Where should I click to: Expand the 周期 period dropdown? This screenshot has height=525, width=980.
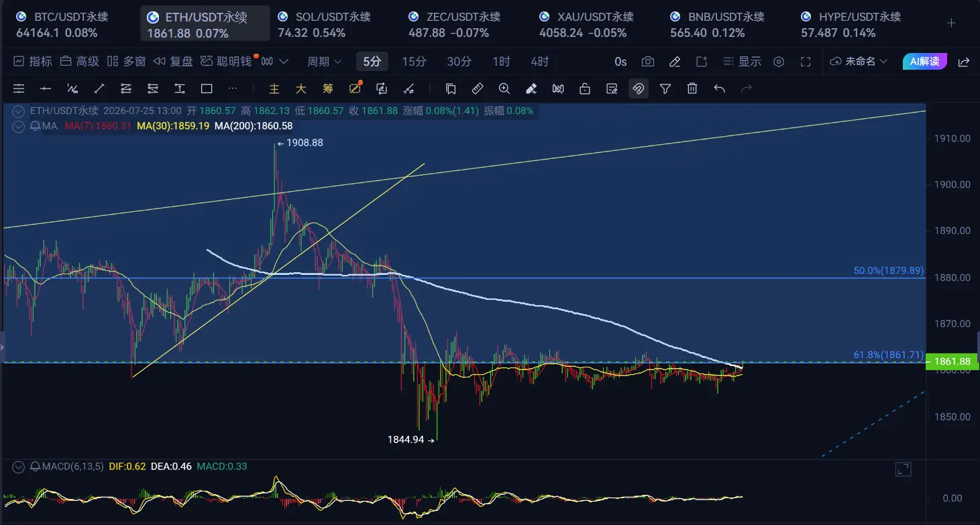325,62
